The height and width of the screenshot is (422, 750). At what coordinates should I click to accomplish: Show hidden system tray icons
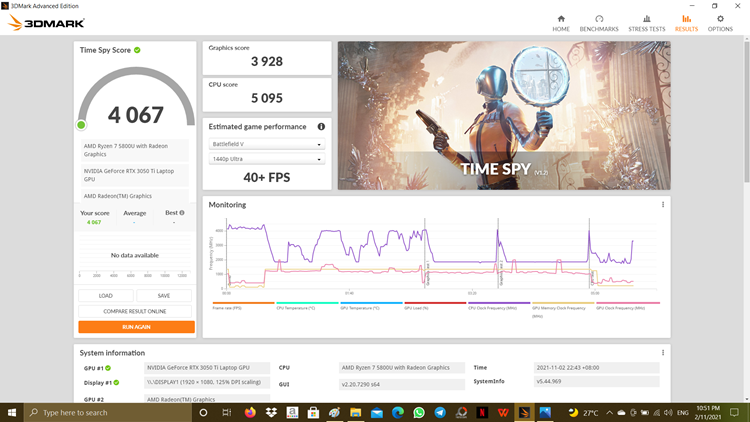coord(609,412)
